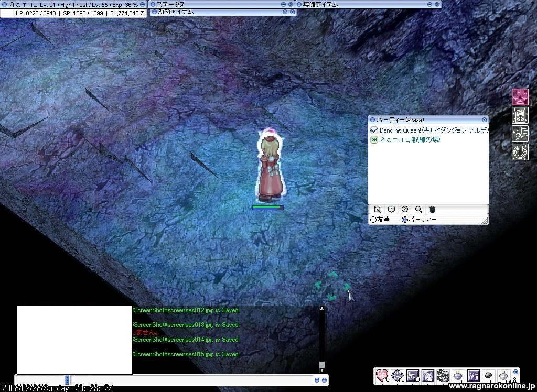Click chat log scrollbar down arrow
The height and width of the screenshot is (392, 537).
tap(321, 370)
